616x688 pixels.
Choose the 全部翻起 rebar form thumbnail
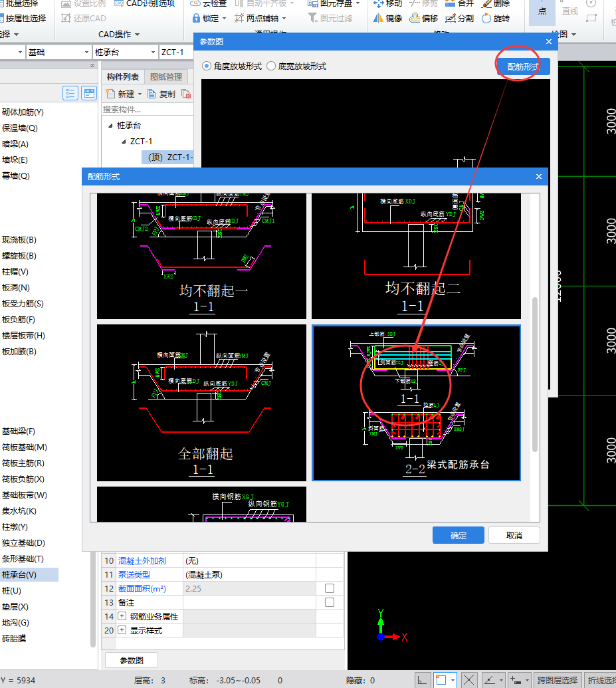coord(201,403)
